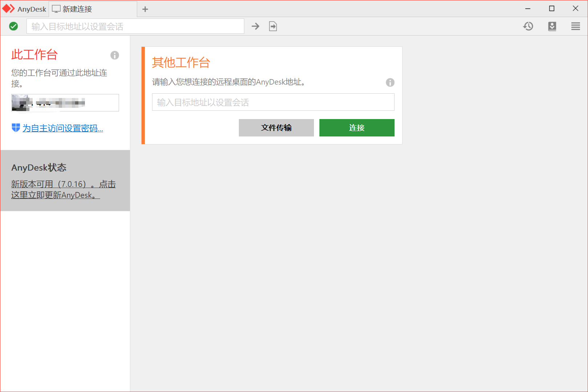Click the 文件传输 button
Viewport: 588px width, 392px height.
pos(276,128)
